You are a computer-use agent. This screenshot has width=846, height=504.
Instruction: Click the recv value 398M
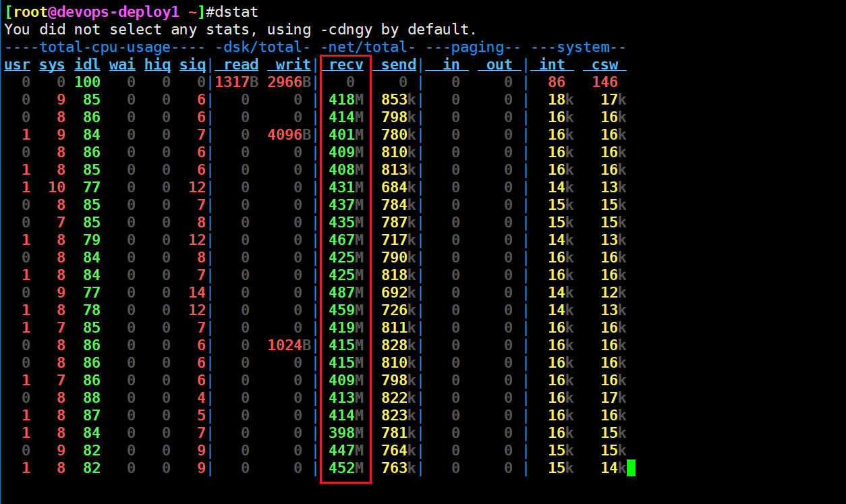pyautogui.click(x=347, y=433)
